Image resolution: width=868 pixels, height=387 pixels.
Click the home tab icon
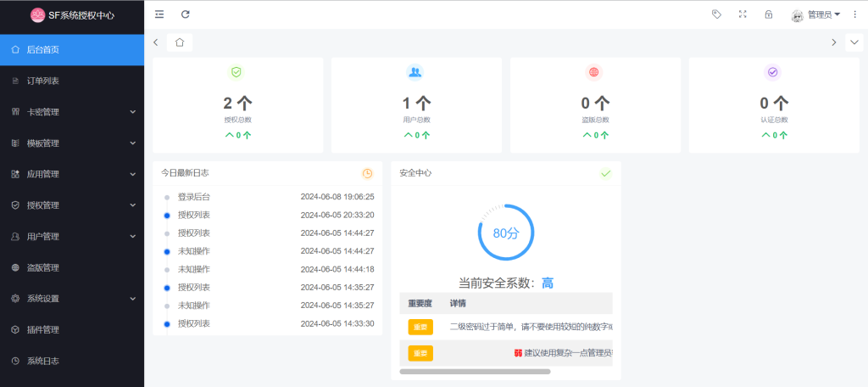click(180, 42)
